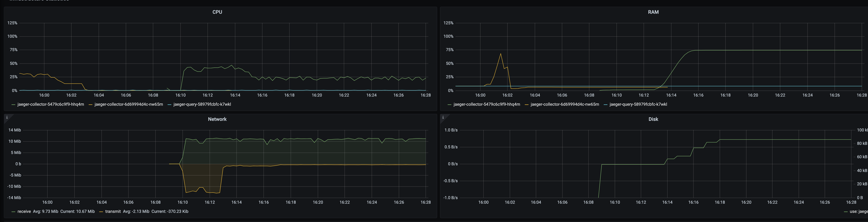This screenshot has height=222, width=868.
Task: Toggle jaeger-collector-6d69994d4c-nw65m series in RAM legend
Action: (565, 104)
